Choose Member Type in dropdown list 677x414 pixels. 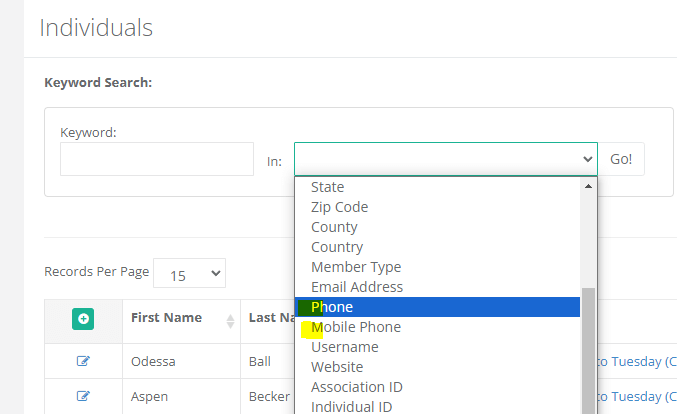[x=355, y=267]
